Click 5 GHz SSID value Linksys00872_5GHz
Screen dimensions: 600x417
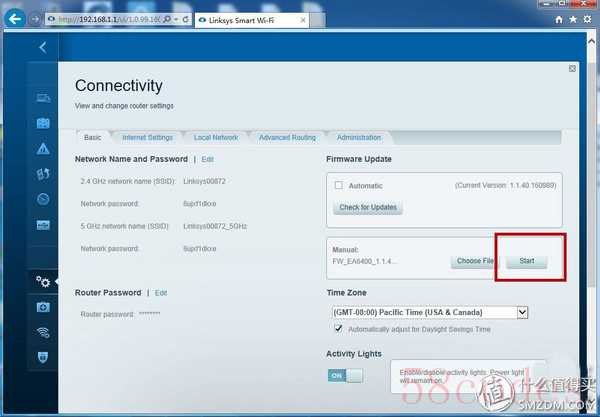point(215,226)
